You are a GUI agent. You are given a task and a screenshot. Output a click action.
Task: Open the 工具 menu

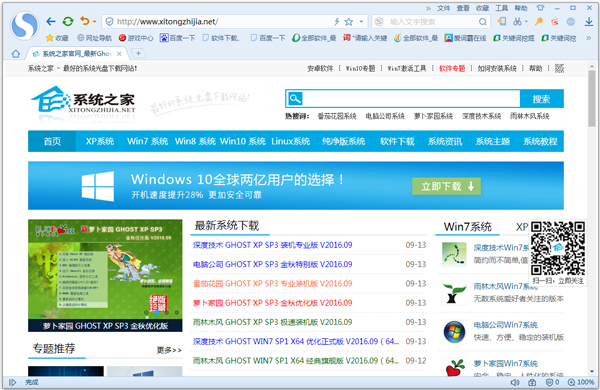coord(502,8)
